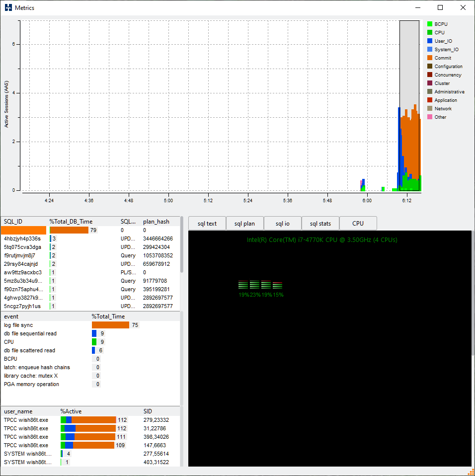Click the Administrative legend swatch

(430, 91)
